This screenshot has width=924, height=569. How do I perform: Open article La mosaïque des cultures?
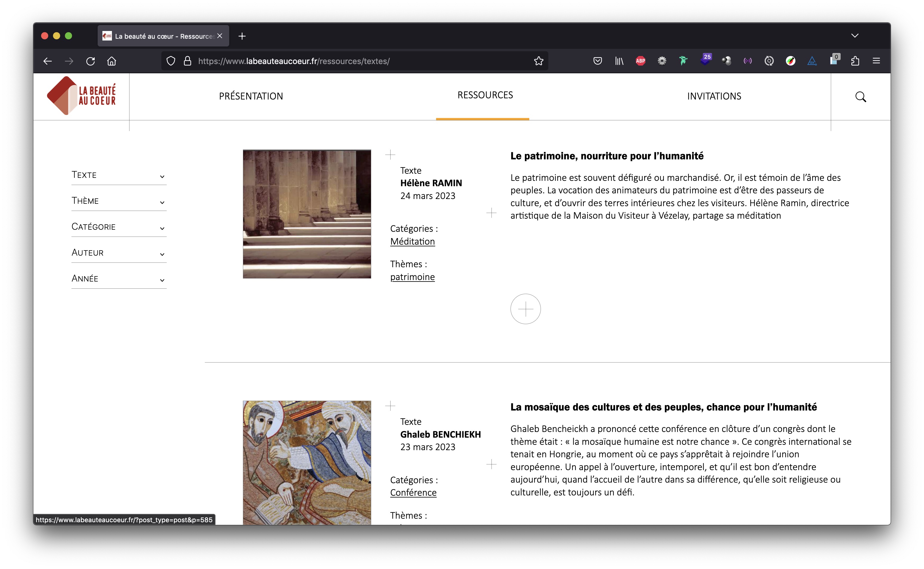[664, 407]
